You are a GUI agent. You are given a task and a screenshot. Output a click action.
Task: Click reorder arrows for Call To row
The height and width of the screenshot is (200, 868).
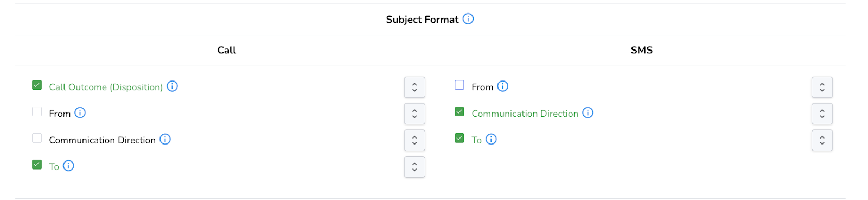pos(414,167)
